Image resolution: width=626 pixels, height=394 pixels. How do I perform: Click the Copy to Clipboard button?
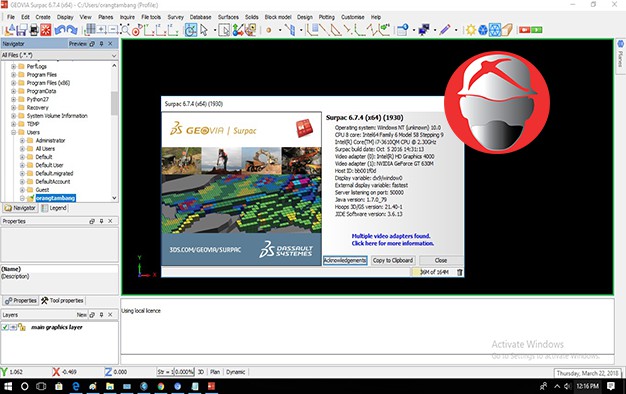tap(393, 260)
